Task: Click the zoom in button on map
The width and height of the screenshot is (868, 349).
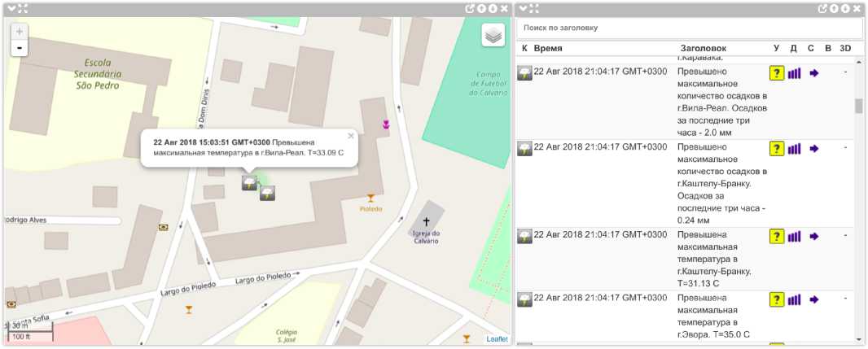Action: pos(20,31)
